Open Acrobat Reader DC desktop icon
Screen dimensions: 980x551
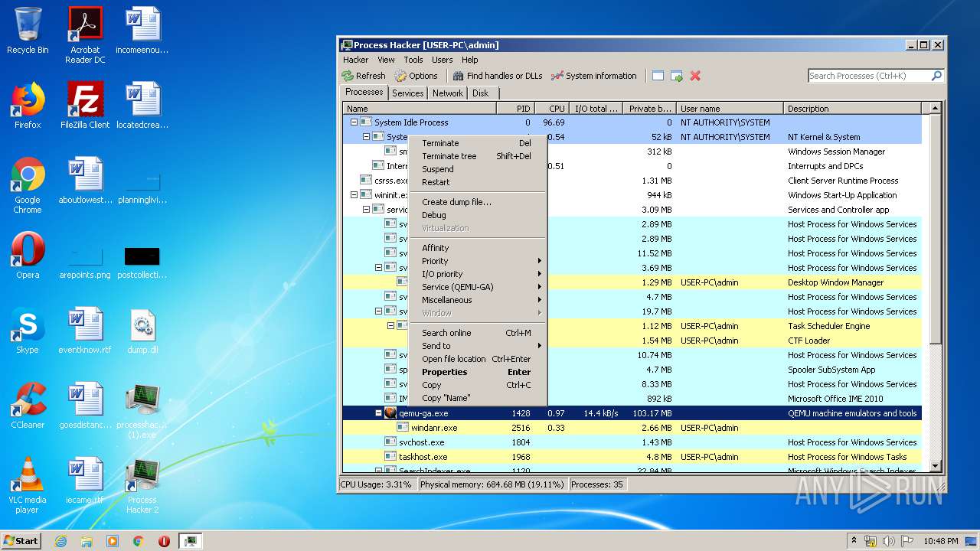click(85, 35)
